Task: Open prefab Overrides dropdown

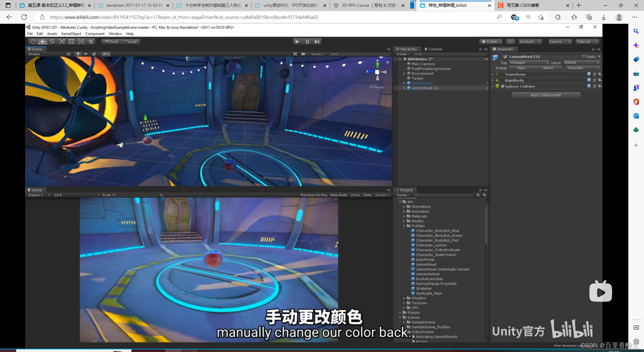Action: pyautogui.click(x=583, y=68)
